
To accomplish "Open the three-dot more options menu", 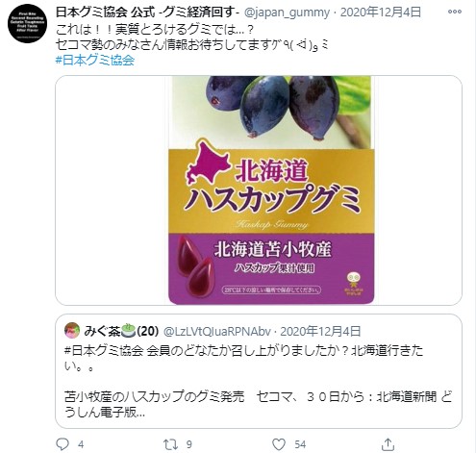I will pyautogui.click(x=455, y=12).
